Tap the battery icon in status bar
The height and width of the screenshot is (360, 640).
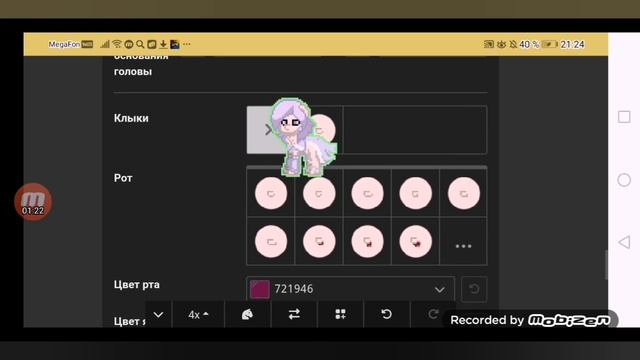coord(550,44)
